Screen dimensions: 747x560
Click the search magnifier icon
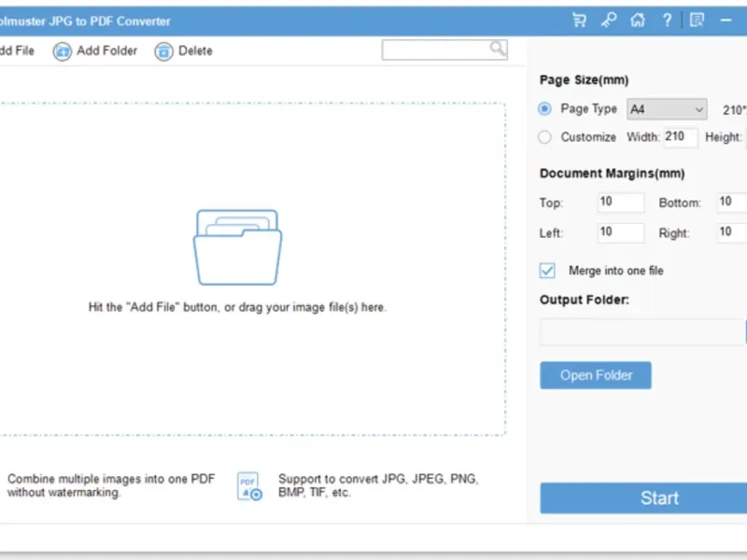click(x=498, y=49)
